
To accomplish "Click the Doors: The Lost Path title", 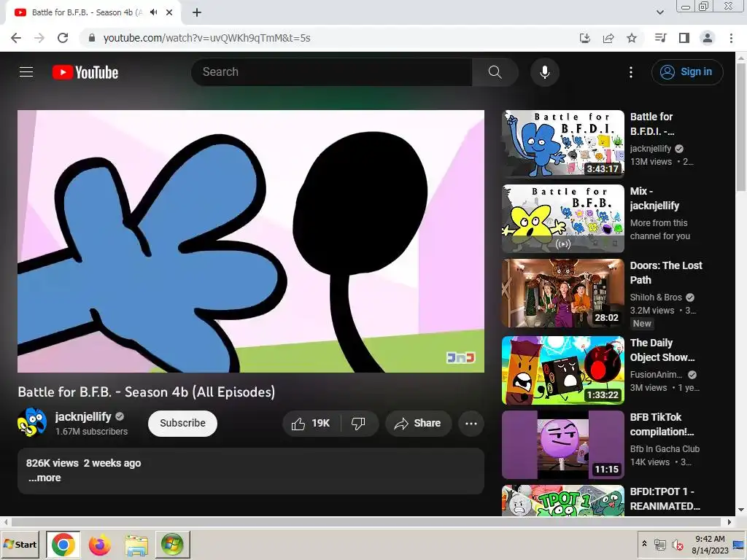I will (666, 273).
